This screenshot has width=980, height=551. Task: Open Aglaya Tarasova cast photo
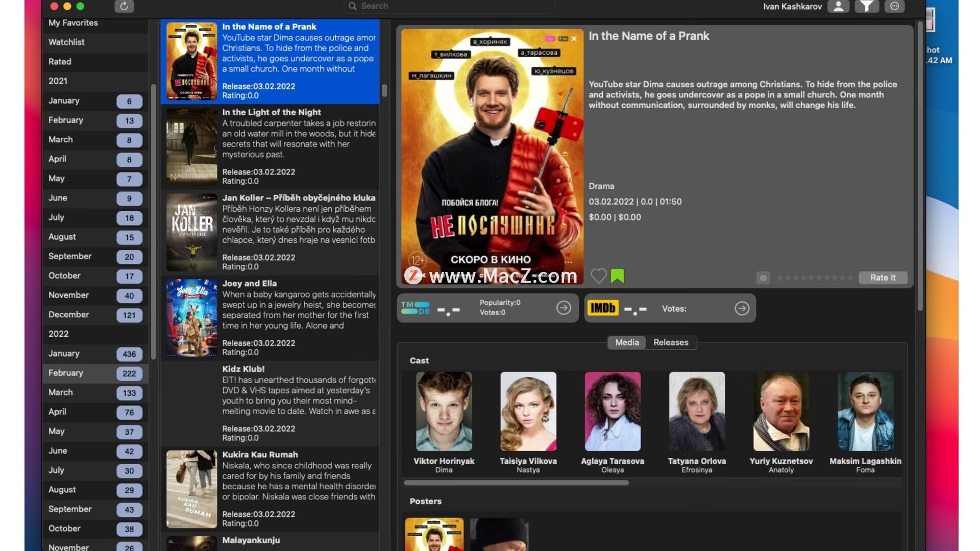click(x=612, y=411)
